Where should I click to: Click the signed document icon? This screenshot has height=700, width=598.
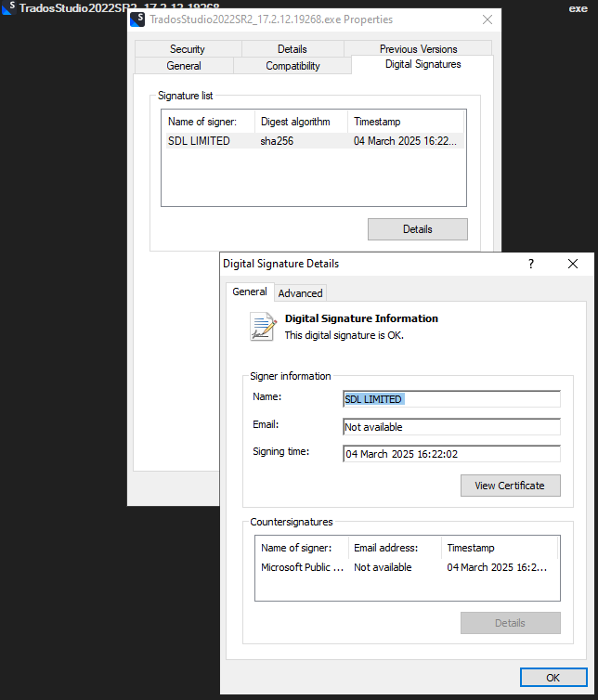click(262, 327)
